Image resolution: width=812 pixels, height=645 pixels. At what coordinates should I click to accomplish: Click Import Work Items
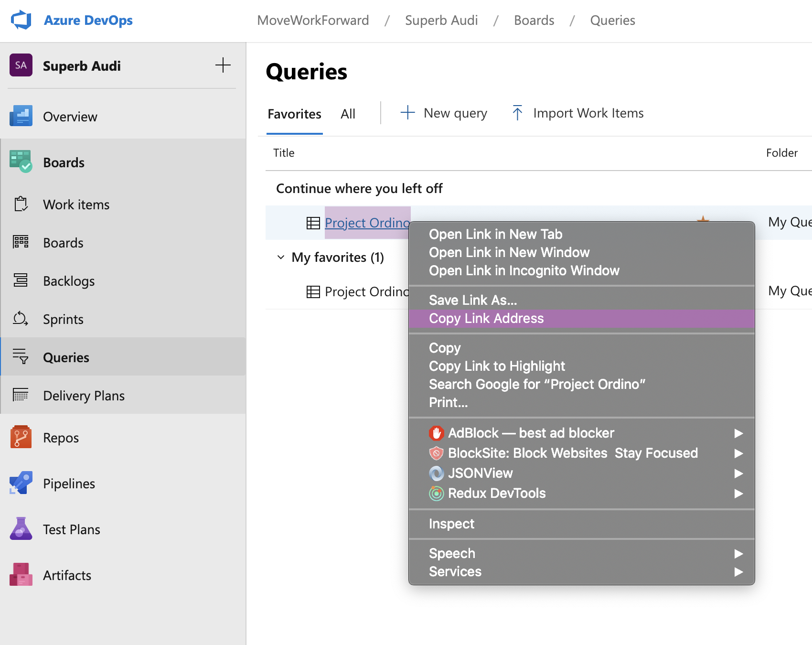578,113
